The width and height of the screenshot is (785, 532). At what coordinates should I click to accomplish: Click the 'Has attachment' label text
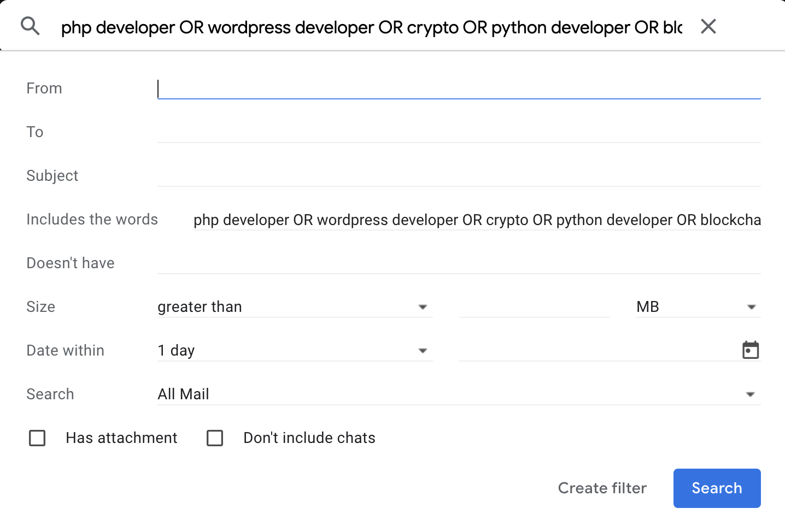121,438
